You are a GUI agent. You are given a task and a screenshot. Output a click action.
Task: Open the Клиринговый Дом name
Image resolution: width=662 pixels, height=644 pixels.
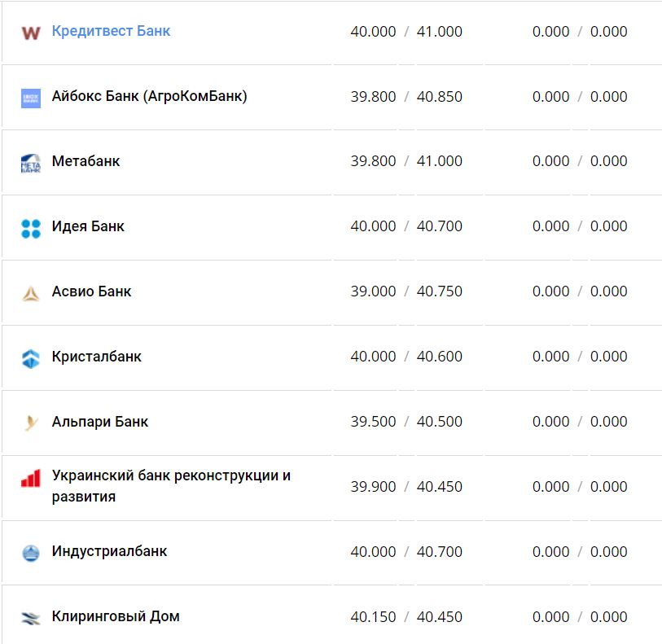(x=116, y=616)
